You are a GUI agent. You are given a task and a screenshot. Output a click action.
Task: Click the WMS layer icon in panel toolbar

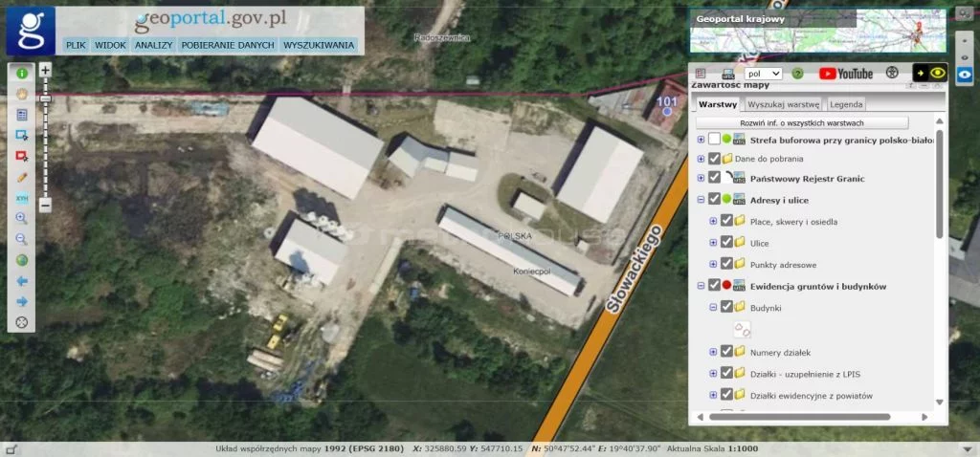coord(728,74)
